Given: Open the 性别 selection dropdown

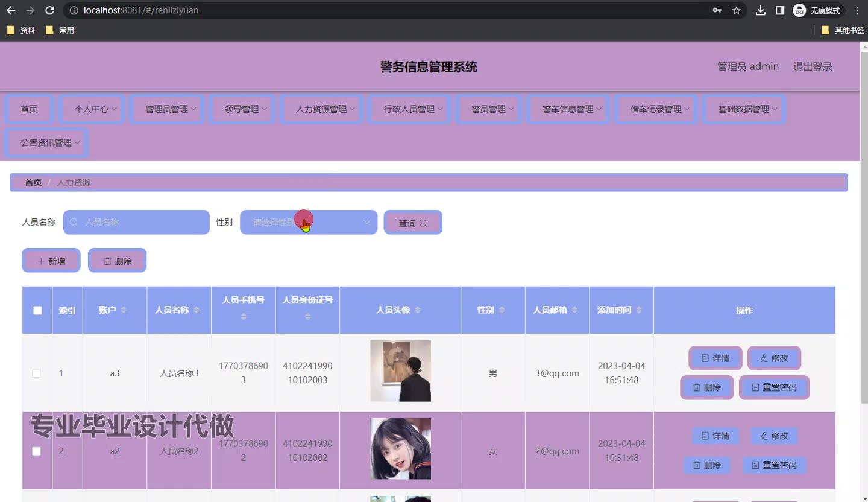Looking at the screenshot, I should pyautogui.click(x=309, y=222).
